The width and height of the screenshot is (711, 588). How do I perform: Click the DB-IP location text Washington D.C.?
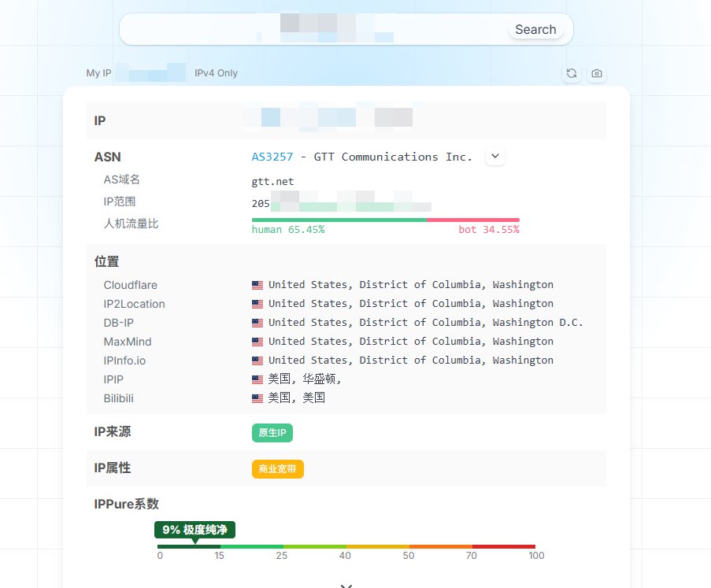pyautogui.click(x=425, y=322)
